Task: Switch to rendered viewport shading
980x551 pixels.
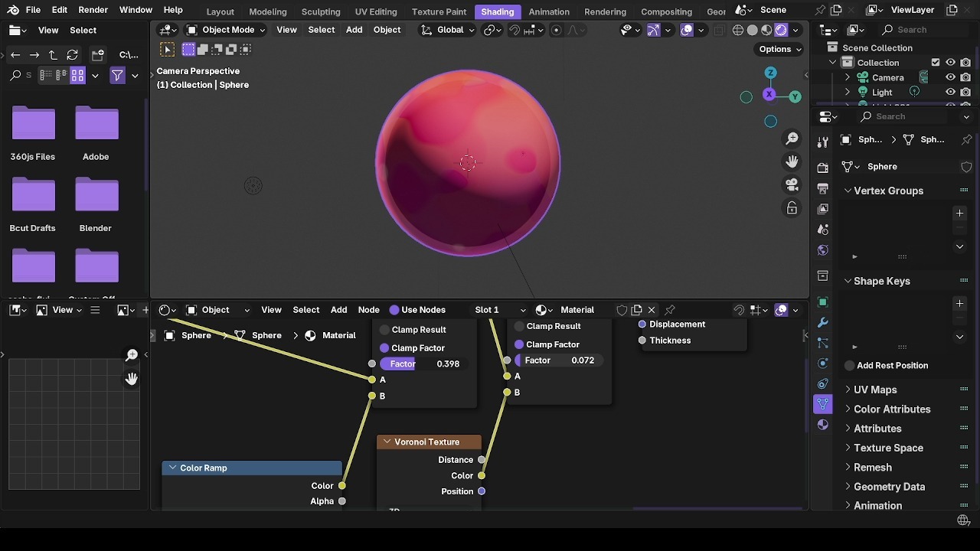Action: [x=781, y=30]
